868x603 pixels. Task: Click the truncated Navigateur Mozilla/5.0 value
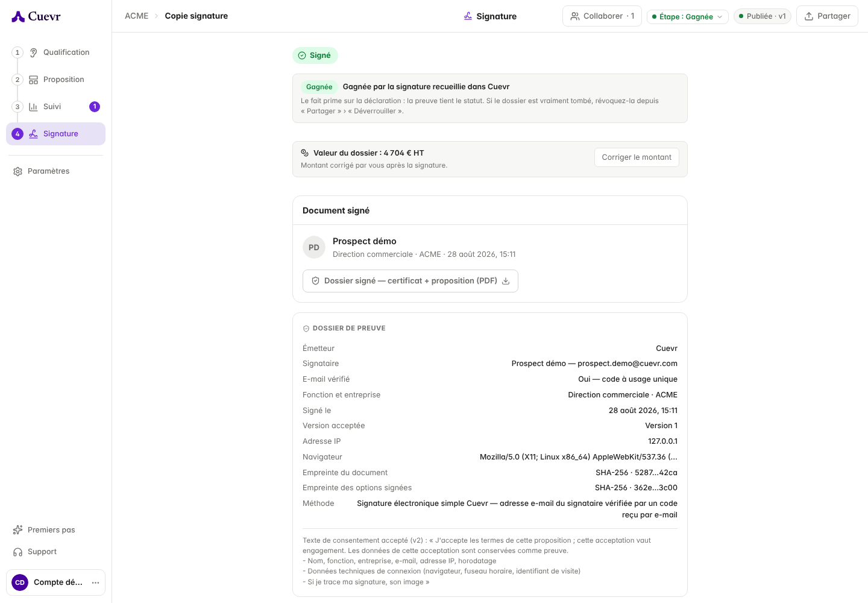pyautogui.click(x=579, y=457)
